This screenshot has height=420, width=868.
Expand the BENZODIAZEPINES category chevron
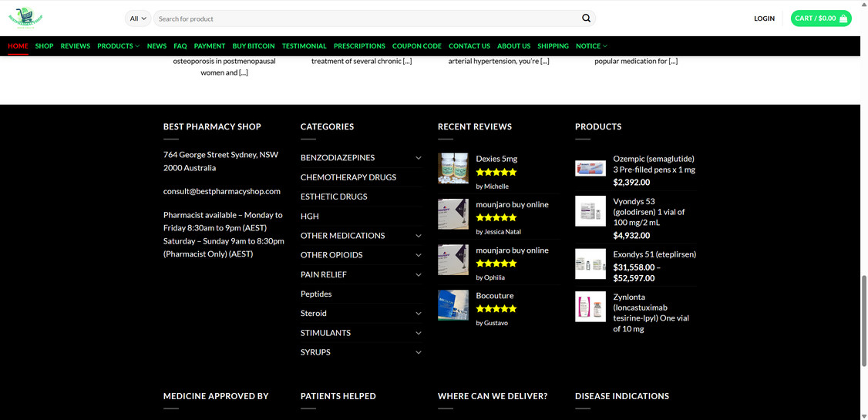419,158
